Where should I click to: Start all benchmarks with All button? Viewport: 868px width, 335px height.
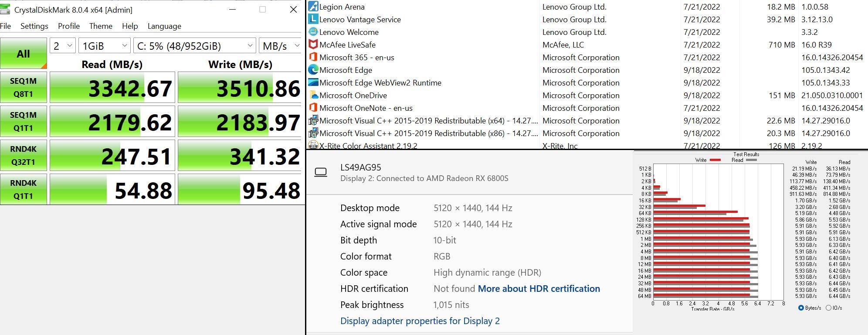tap(24, 54)
